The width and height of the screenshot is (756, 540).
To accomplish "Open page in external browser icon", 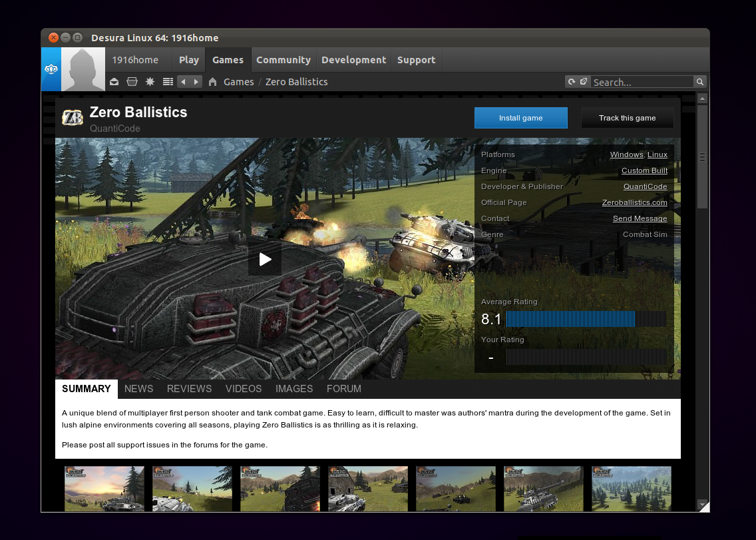I will tap(584, 81).
